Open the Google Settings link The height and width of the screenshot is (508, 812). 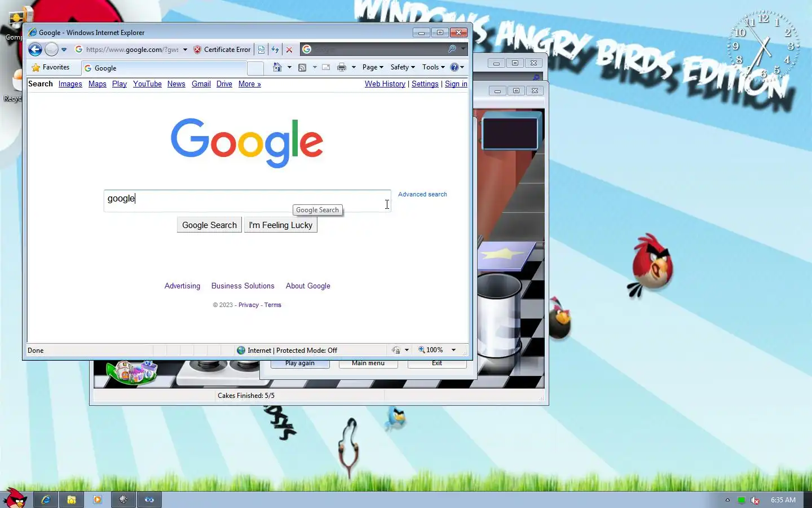(425, 84)
